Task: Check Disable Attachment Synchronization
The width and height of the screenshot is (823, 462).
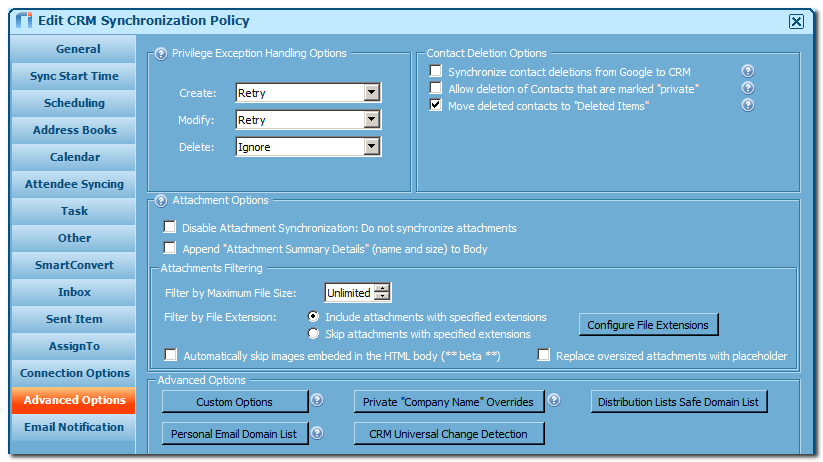Action: pyautogui.click(x=170, y=227)
